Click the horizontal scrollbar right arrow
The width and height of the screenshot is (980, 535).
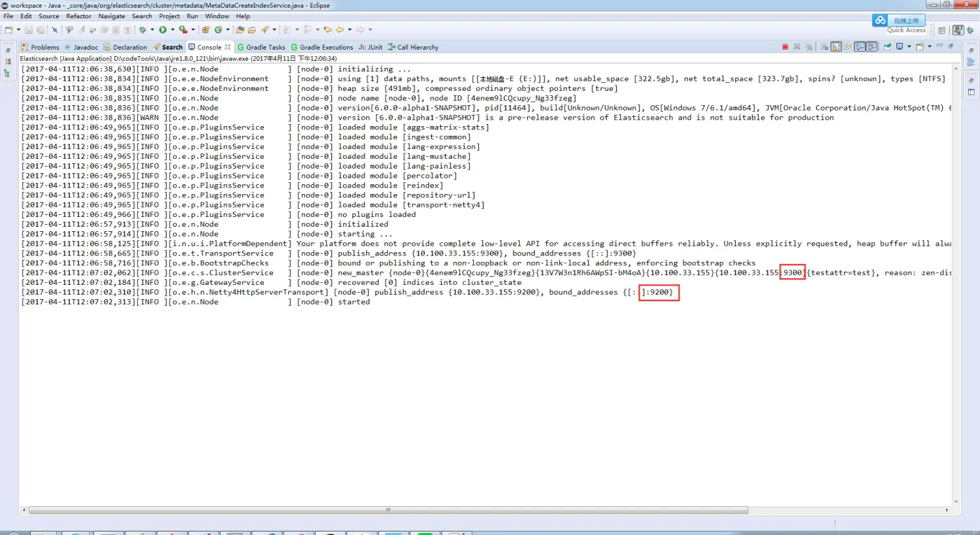(x=947, y=510)
